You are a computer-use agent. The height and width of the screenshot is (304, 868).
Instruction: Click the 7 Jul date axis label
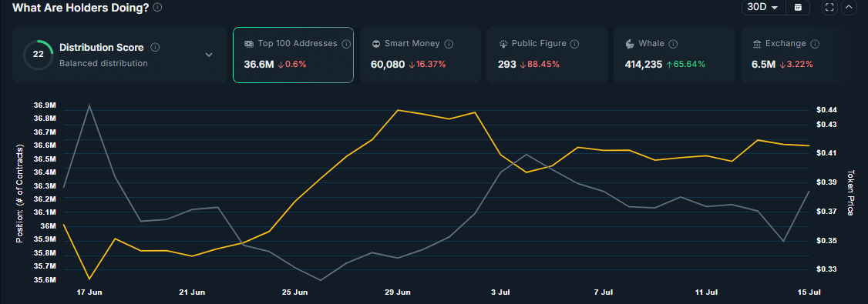pos(604,292)
